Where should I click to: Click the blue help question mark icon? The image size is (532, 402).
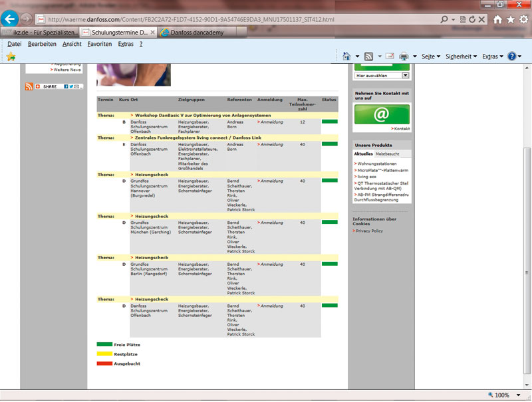(x=511, y=56)
